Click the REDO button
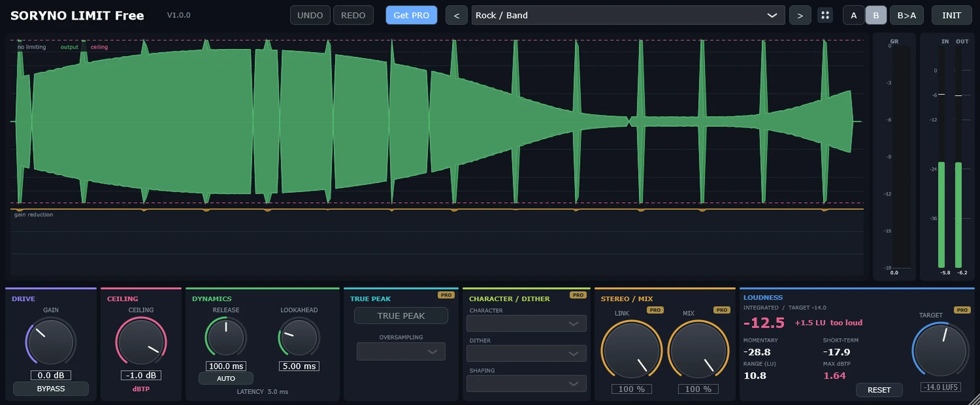This screenshot has width=980, height=405. tap(353, 15)
